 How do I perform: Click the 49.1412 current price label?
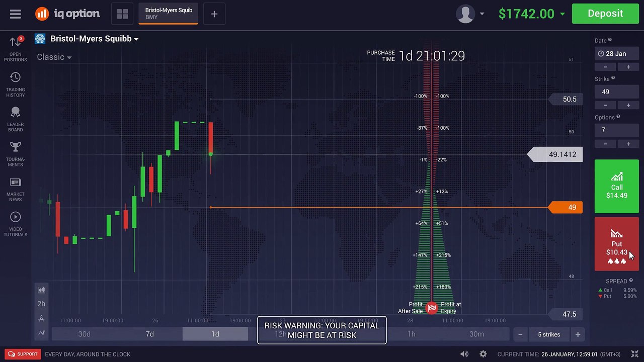[555, 154]
